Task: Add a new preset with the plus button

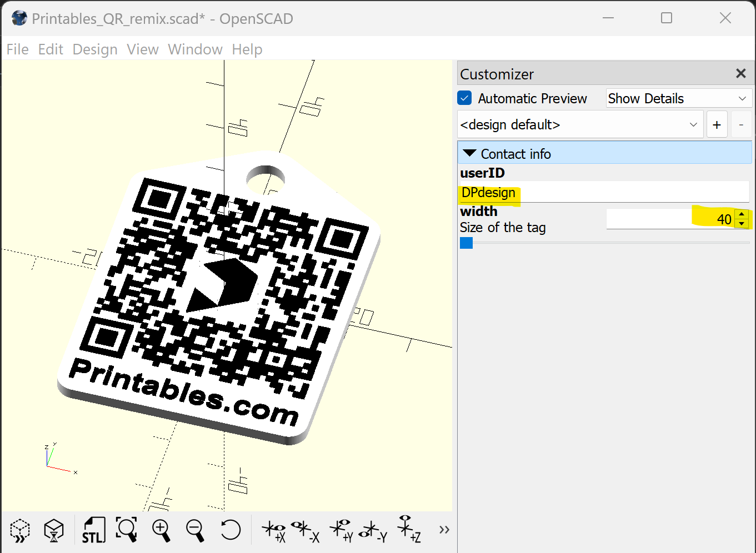Action: [x=717, y=124]
